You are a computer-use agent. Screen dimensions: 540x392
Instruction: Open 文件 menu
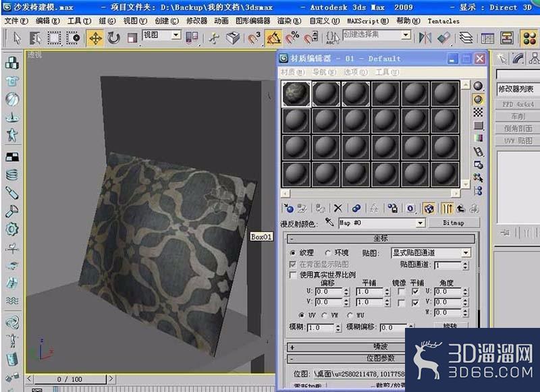coord(16,21)
